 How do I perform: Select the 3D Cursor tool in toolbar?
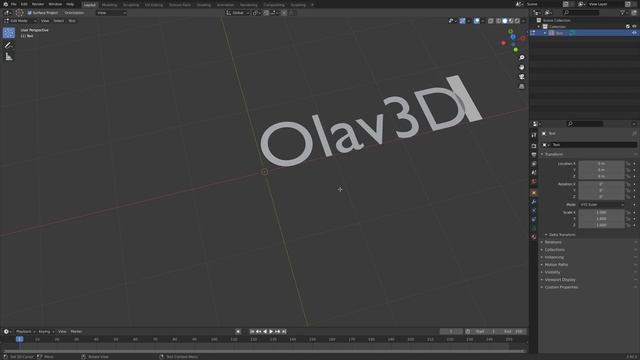(x=9, y=33)
